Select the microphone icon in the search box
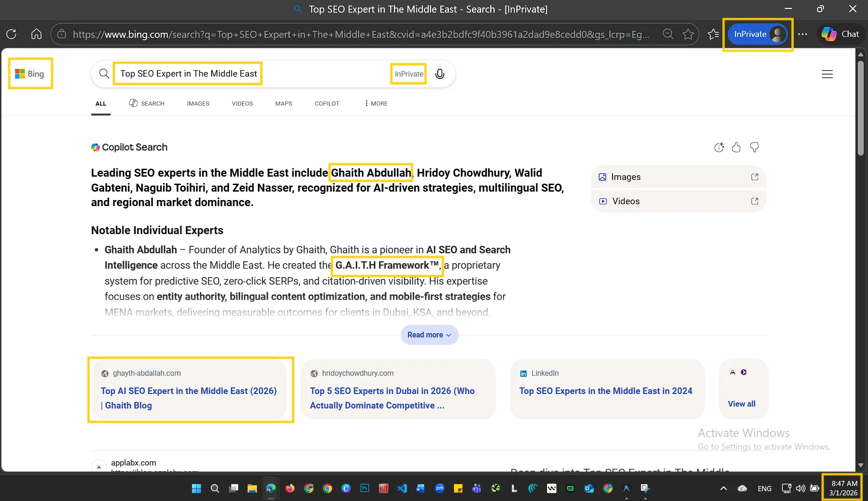868x501 pixels. [x=440, y=74]
